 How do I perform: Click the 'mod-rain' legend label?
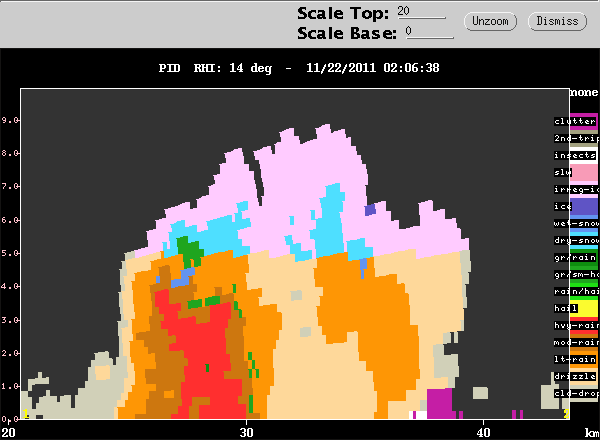576,342
